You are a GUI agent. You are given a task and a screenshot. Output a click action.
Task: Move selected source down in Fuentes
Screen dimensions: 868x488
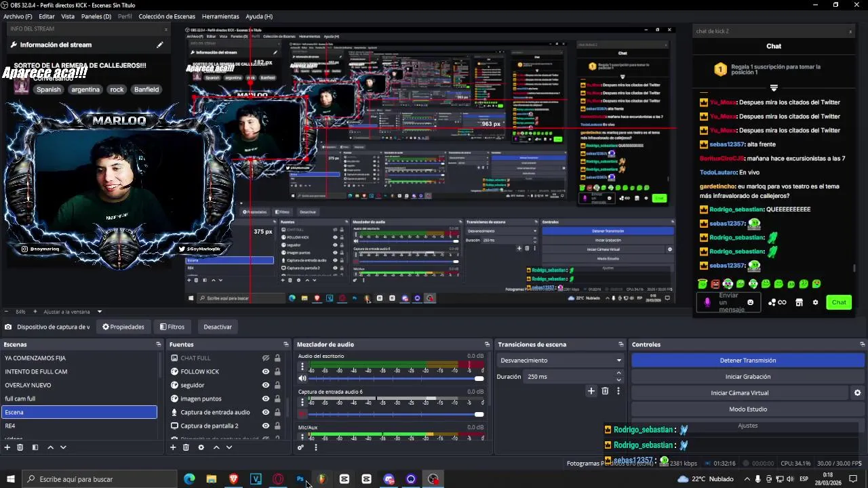tap(229, 447)
